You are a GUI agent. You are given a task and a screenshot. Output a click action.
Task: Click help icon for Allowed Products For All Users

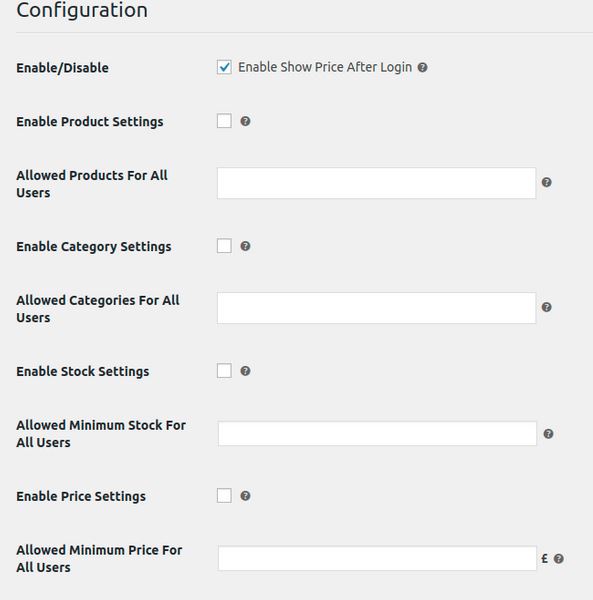547,182
